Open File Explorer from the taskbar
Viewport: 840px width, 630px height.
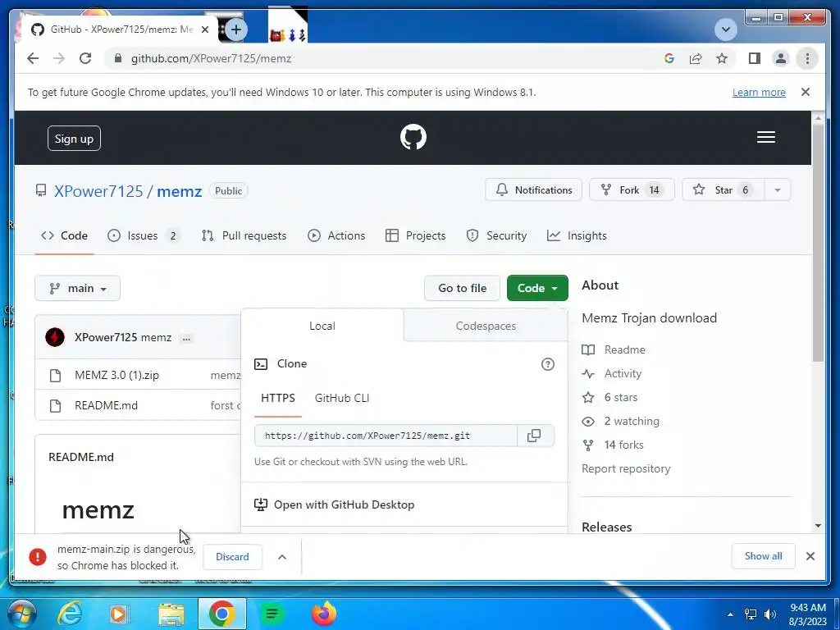click(x=171, y=614)
